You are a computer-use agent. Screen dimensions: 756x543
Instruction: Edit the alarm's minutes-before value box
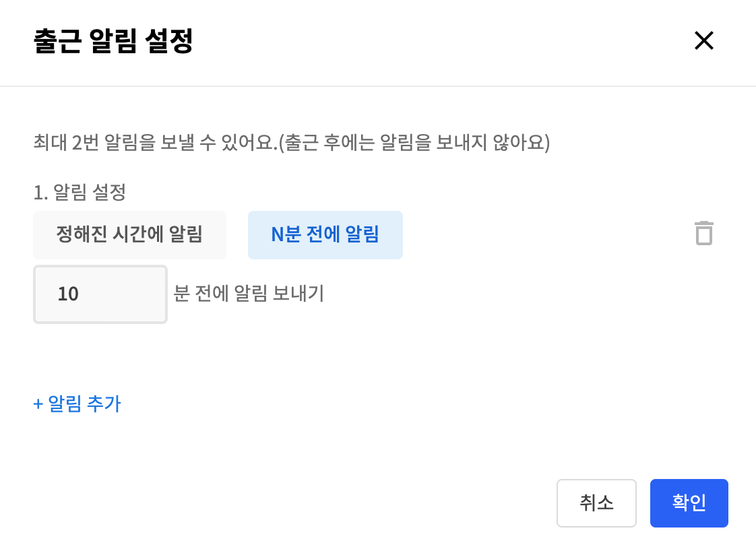[x=100, y=294]
